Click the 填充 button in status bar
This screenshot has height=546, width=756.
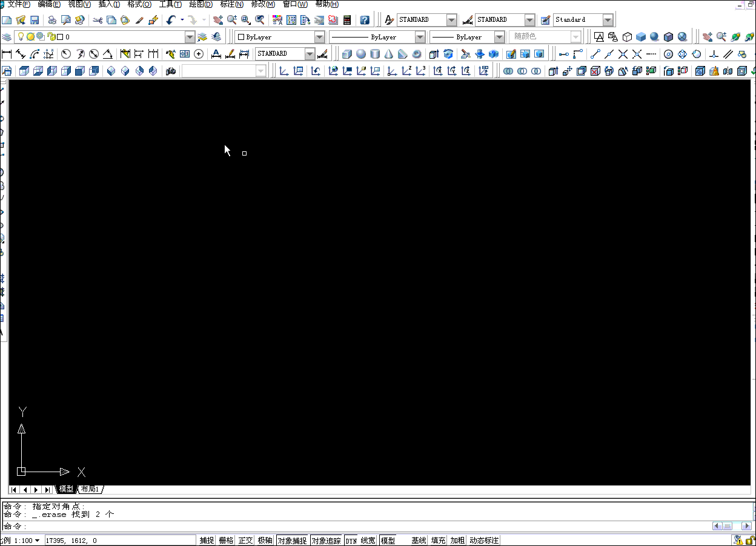439,540
